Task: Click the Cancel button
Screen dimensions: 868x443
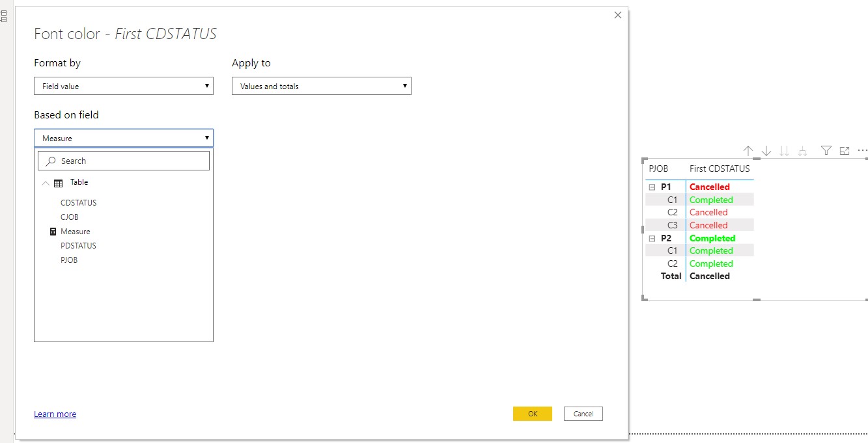Action: [x=583, y=414]
